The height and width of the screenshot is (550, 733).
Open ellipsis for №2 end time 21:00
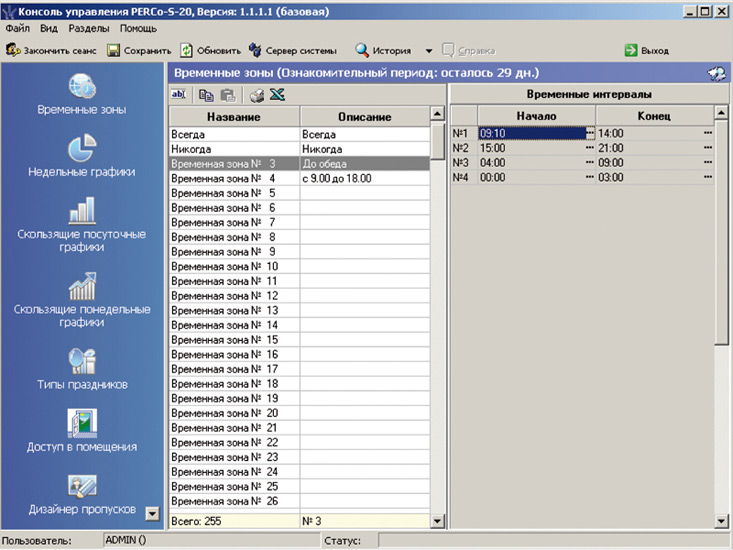click(708, 148)
